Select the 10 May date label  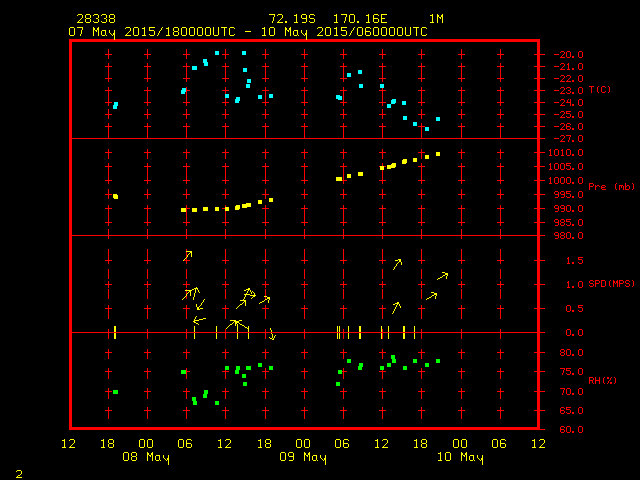coord(459,458)
